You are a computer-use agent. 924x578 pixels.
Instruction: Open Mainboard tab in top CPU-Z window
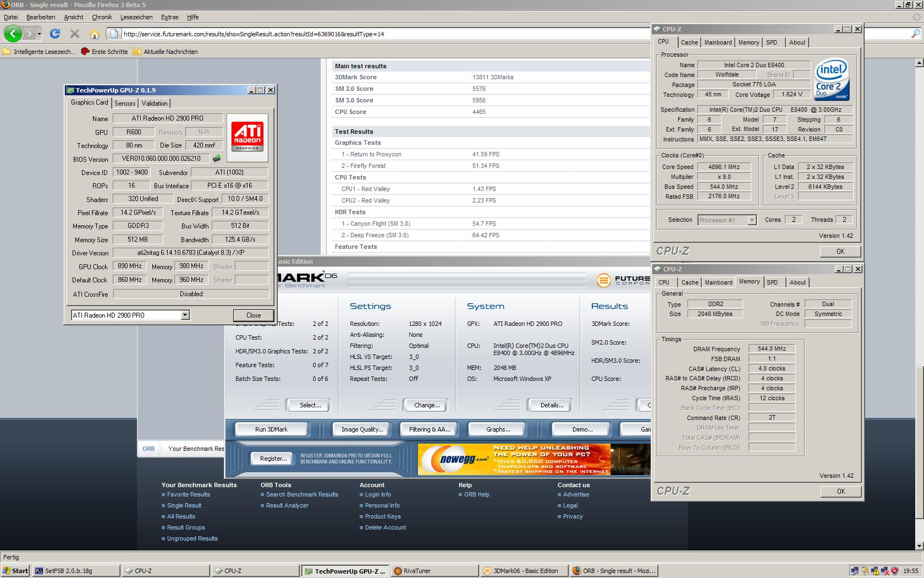coord(718,42)
